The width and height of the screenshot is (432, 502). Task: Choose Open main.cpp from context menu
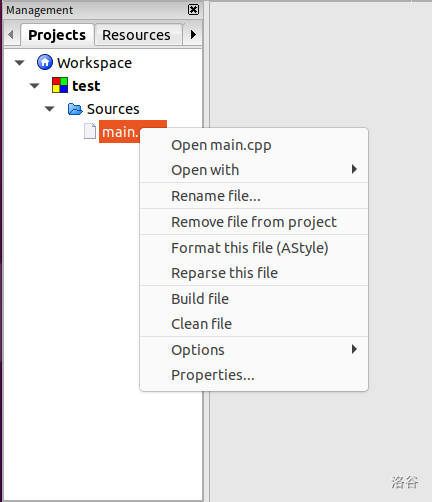[254, 145]
